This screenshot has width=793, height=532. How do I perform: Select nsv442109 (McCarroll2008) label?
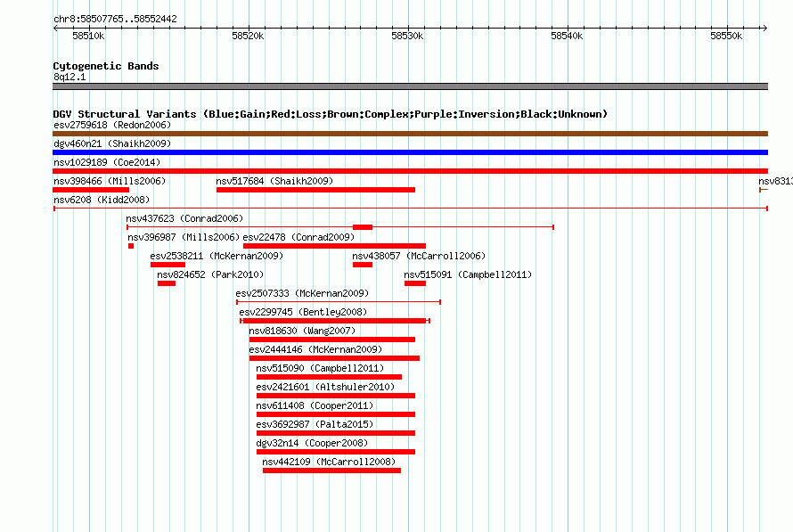coord(329,462)
